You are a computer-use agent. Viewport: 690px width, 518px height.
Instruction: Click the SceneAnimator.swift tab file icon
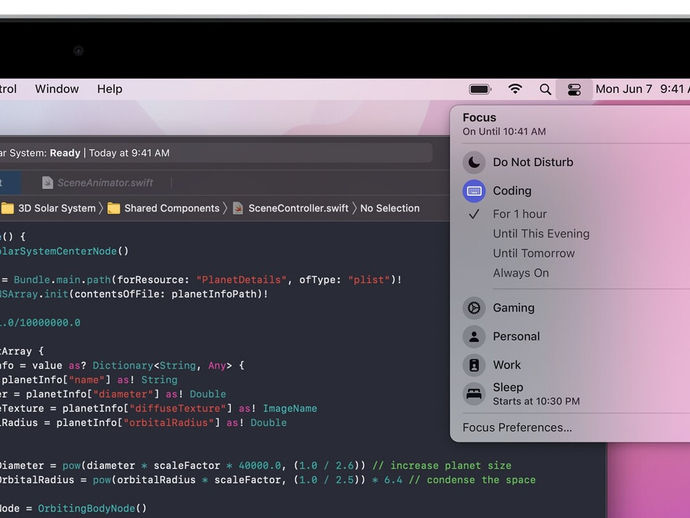(x=48, y=183)
